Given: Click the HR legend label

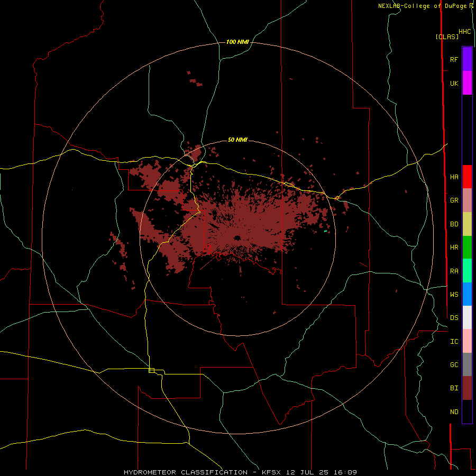Looking at the screenshot, I should pos(454,248).
